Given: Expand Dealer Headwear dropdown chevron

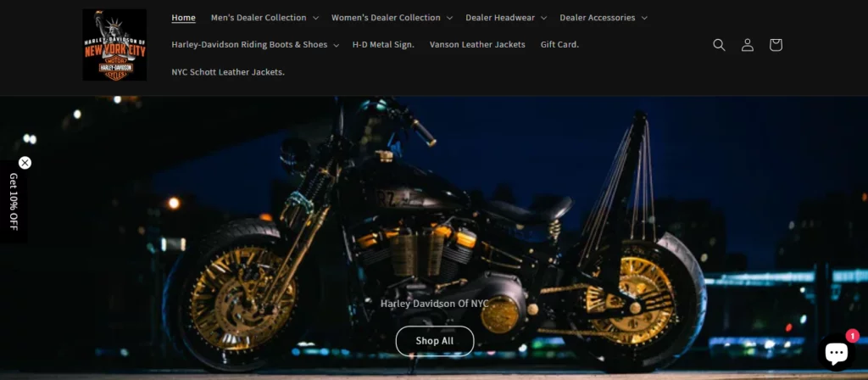Looking at the screenshot, I should pyautogui.click(x=543, y=18).
